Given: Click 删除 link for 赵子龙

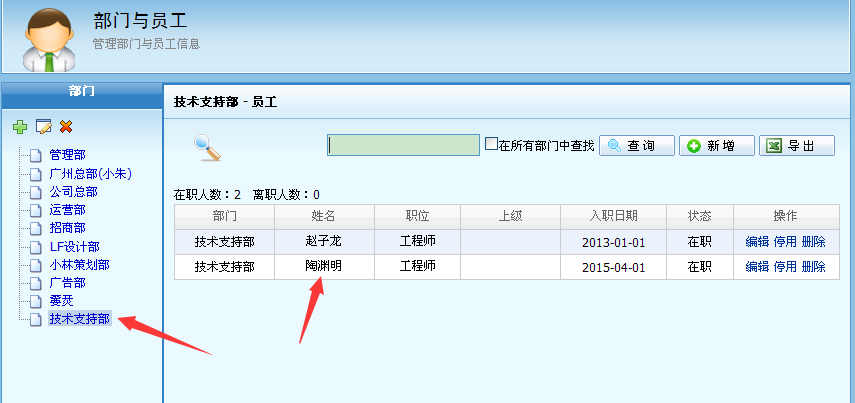Looking at the screenshot, I should pos(813,242).
